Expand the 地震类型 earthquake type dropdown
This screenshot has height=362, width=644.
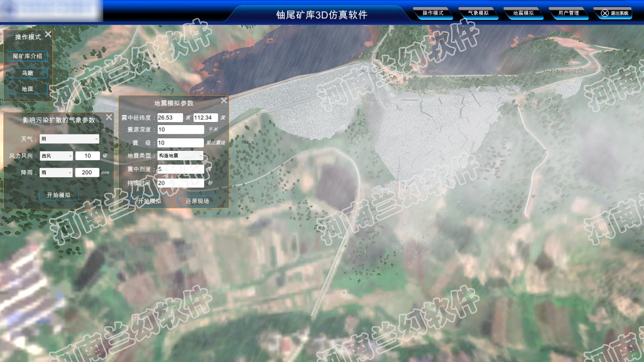click(x=180, y=155)
